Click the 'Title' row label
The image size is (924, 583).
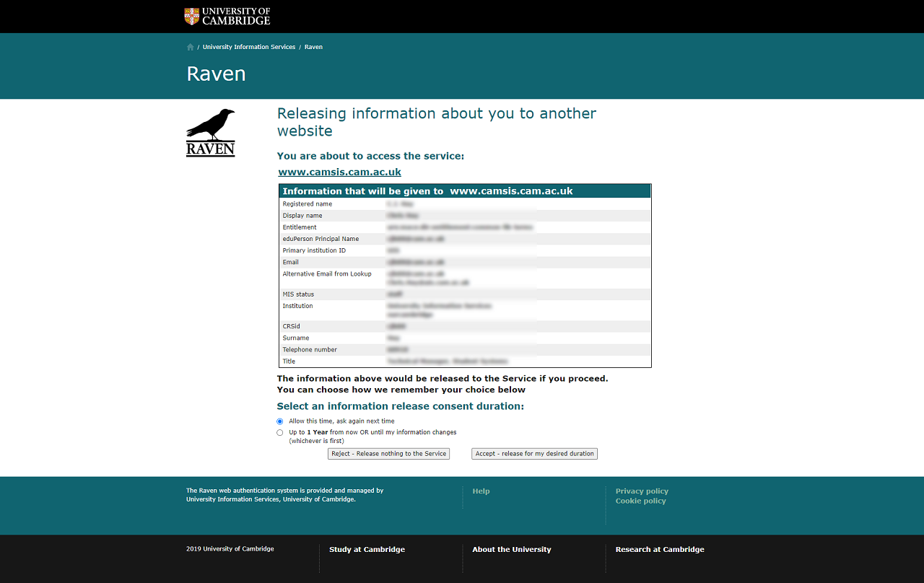tap(289, 361)
